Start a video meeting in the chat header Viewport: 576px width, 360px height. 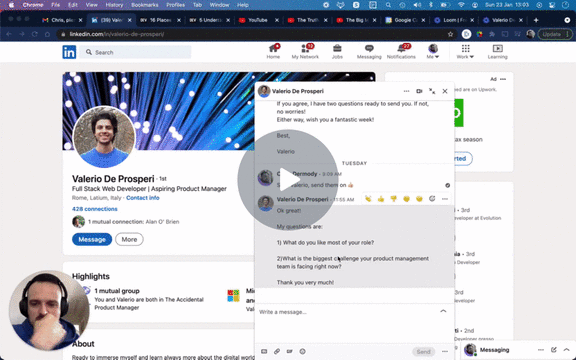coord(419,91)
